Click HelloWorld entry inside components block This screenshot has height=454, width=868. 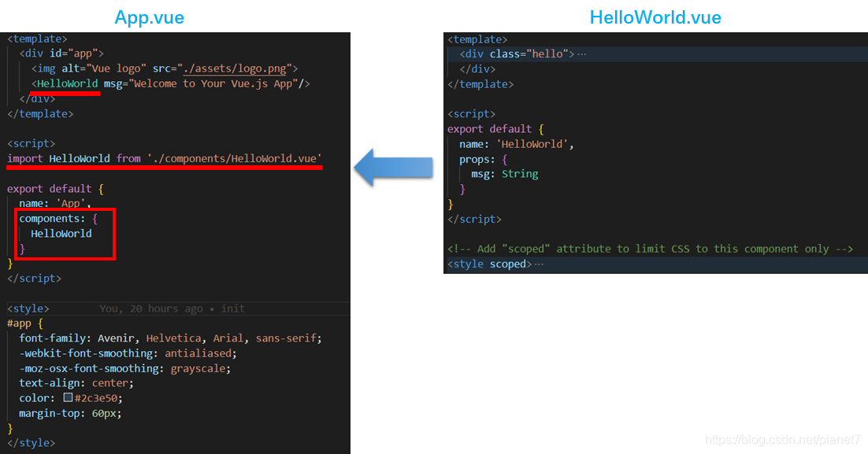point(61,234)
